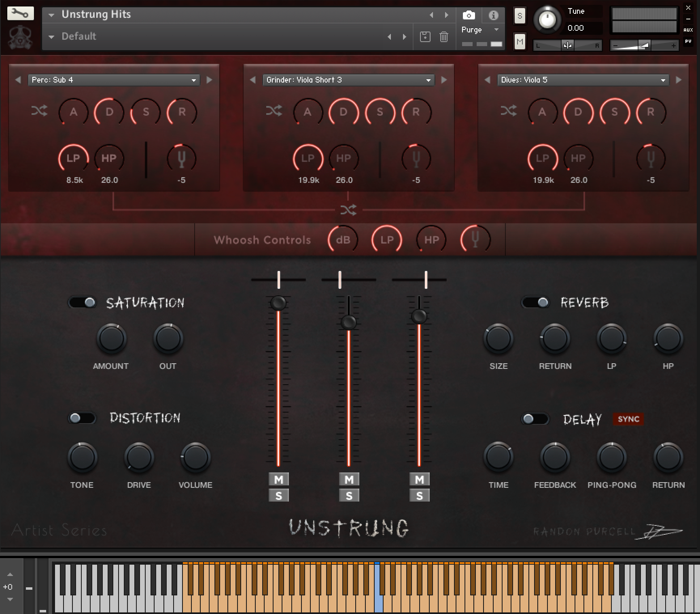Solo the instrument with header S button
700x614 pixels.
(x=520, y=16)
